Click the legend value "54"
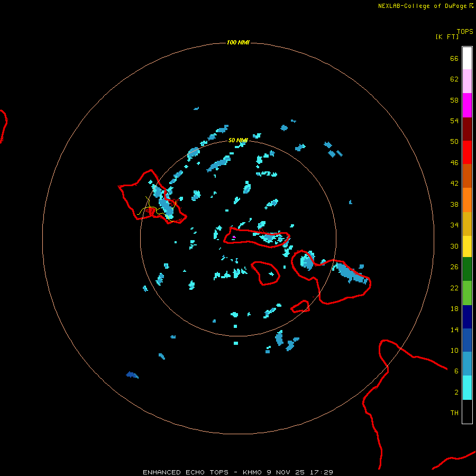The width and height of the screenshot is (476, 476). [454, 121]
